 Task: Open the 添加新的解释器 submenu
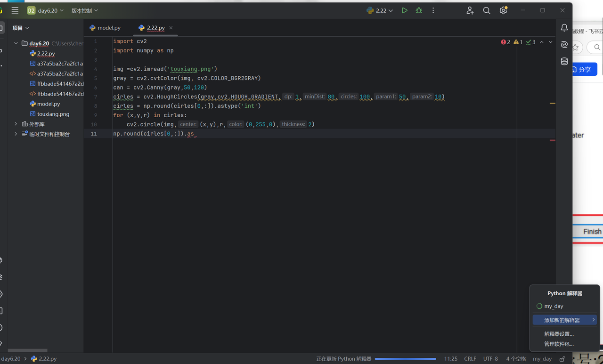pos(564,320)
